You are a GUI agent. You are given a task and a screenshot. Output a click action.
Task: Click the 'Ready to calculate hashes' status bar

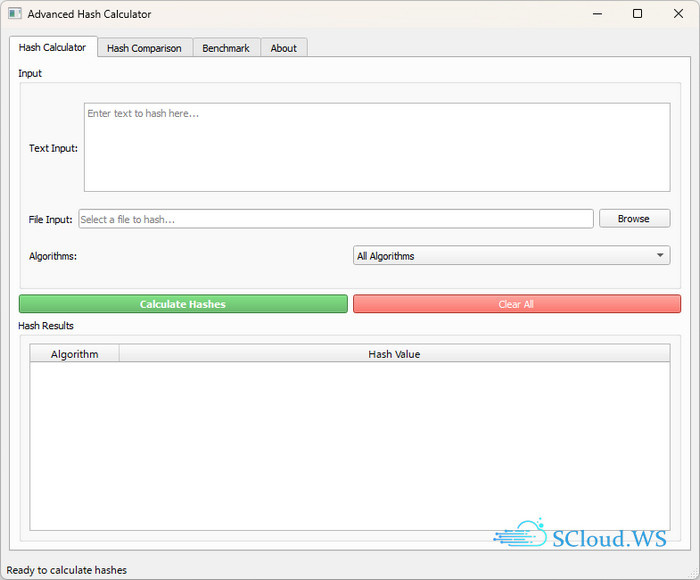point(67,570)
